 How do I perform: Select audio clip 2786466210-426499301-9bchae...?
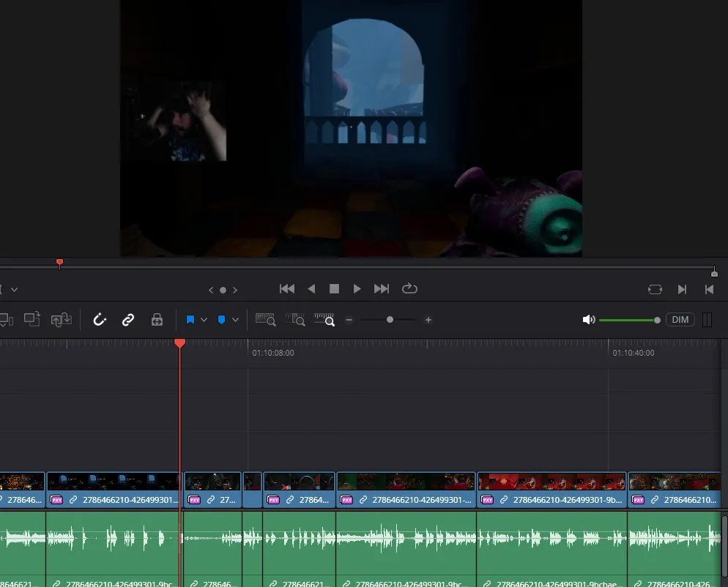click(551, 549)
